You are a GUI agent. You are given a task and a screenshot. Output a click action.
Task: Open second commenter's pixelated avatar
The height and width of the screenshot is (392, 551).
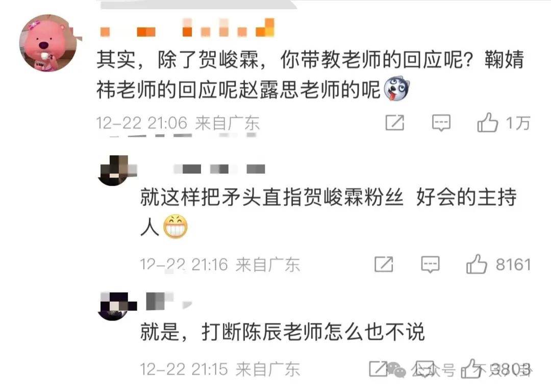click(117, 170)
